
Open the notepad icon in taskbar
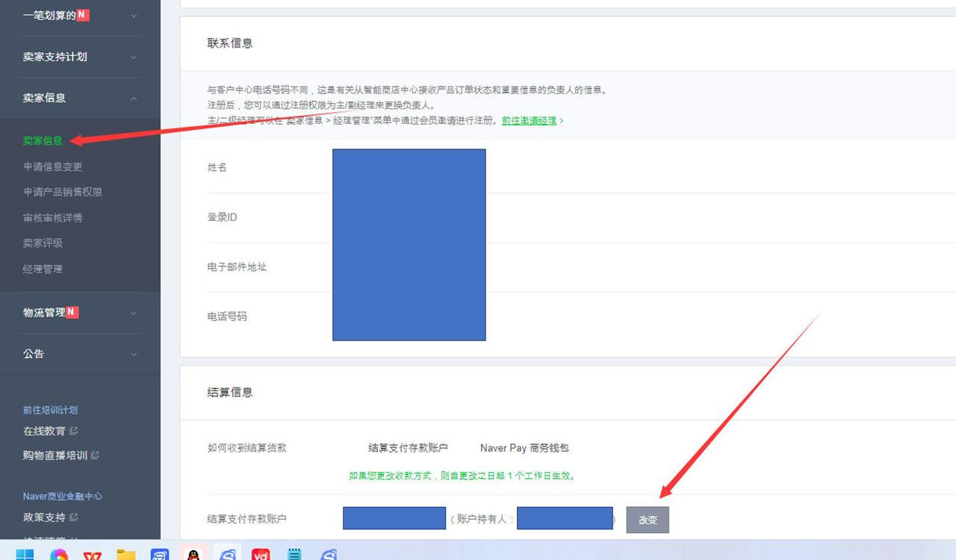coord(294,555)
